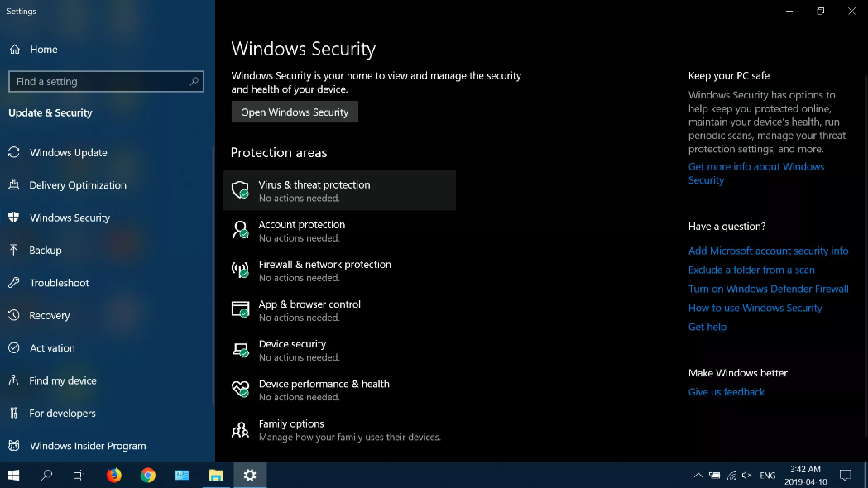
Task: Open Task View in the taskbar
Action: (79, 476)
